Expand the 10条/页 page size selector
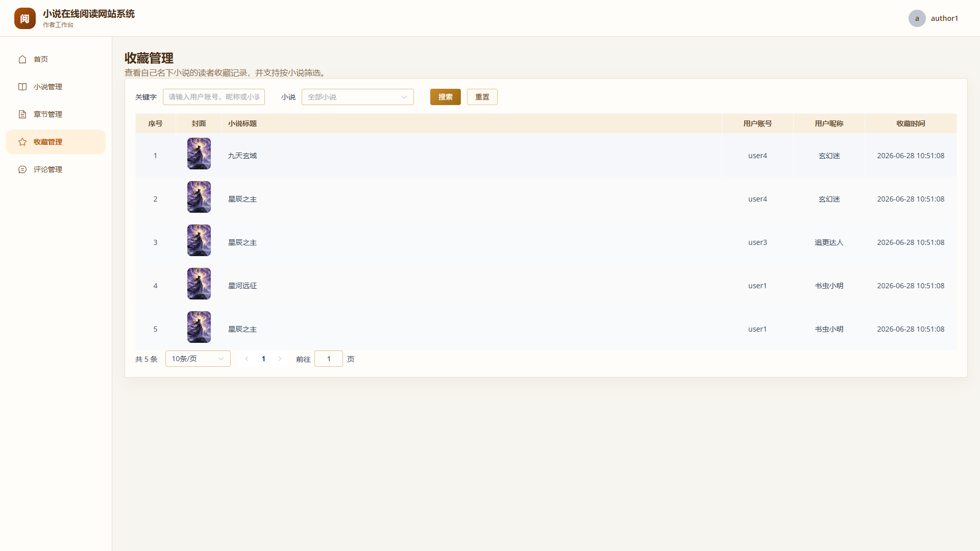Image resolution: width=980 pixels, height=551 pixels. pos(198,359)
